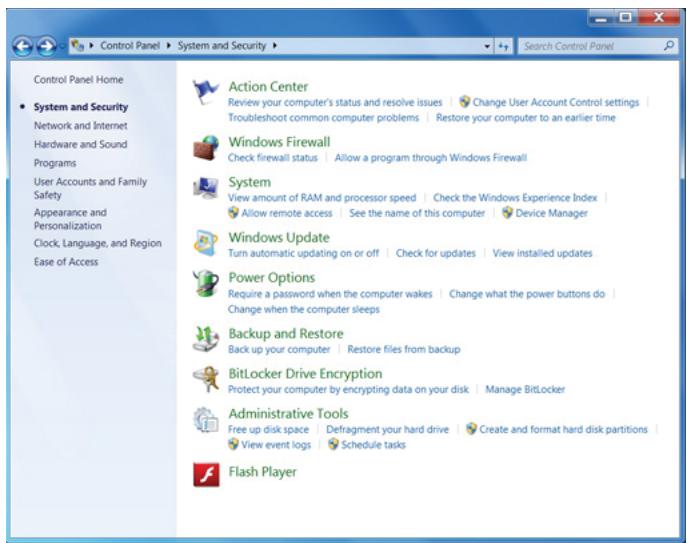Click View installed updates

tap(542, 253)
